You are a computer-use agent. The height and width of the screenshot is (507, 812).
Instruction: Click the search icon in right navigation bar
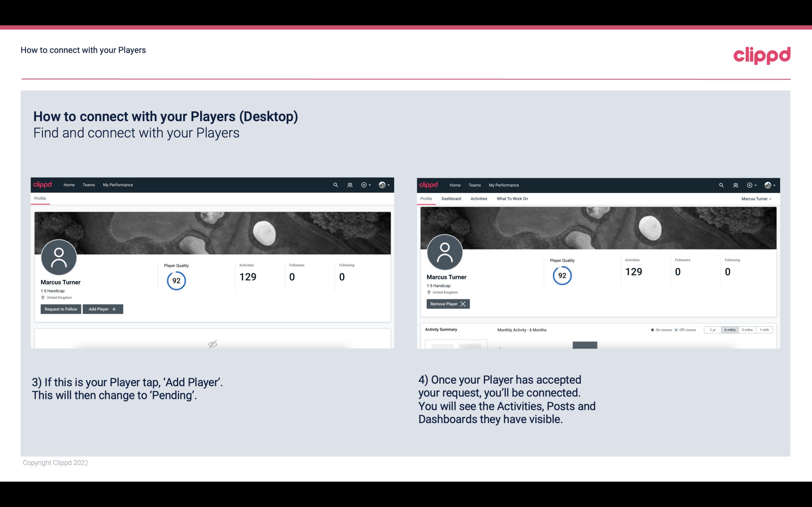[x=721, y=185]
